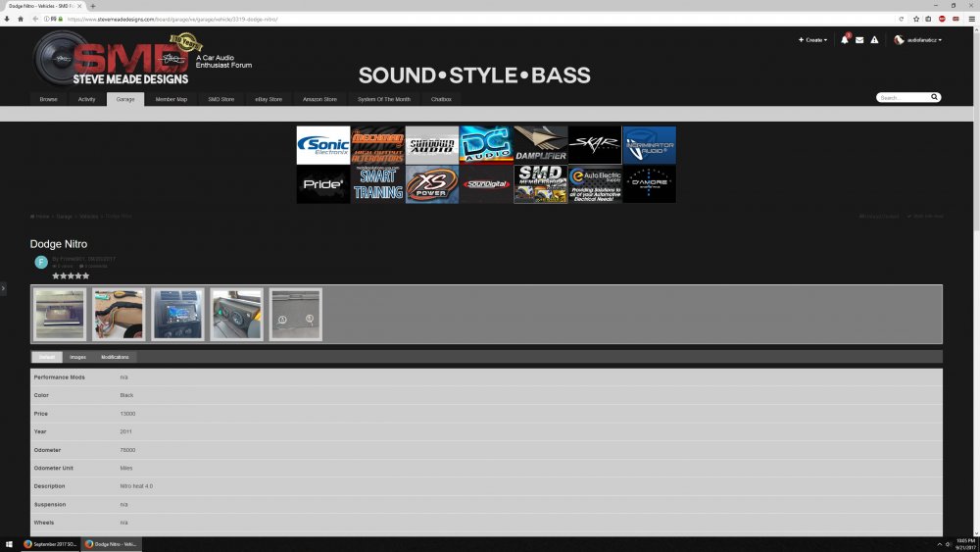Open the Incriminator Audio sponsor banner
The width and height of the screenshot is (980, 552).
click(x=650, y=145)
